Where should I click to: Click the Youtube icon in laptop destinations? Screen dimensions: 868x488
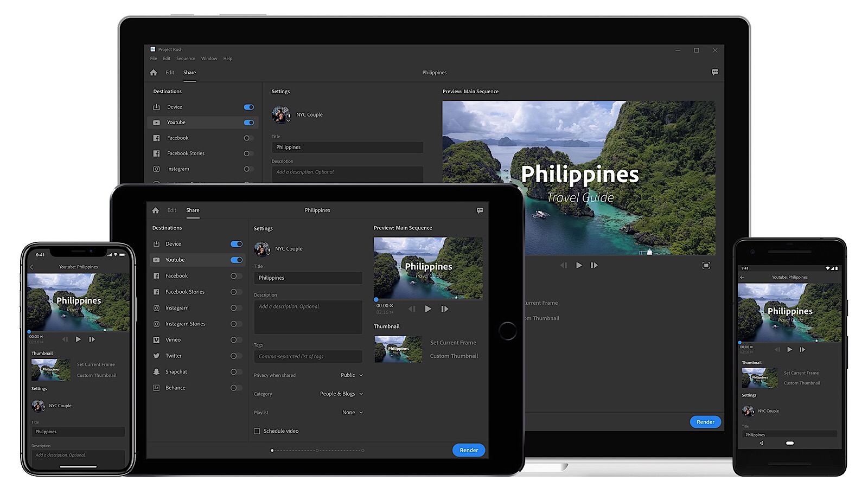click(x=156, y=123)
